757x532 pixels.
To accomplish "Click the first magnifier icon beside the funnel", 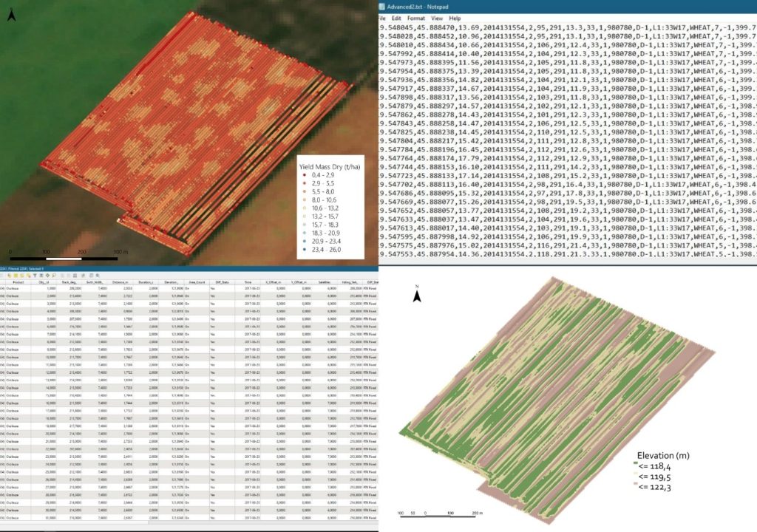I will pyautogui.click(x=54, y=275).
